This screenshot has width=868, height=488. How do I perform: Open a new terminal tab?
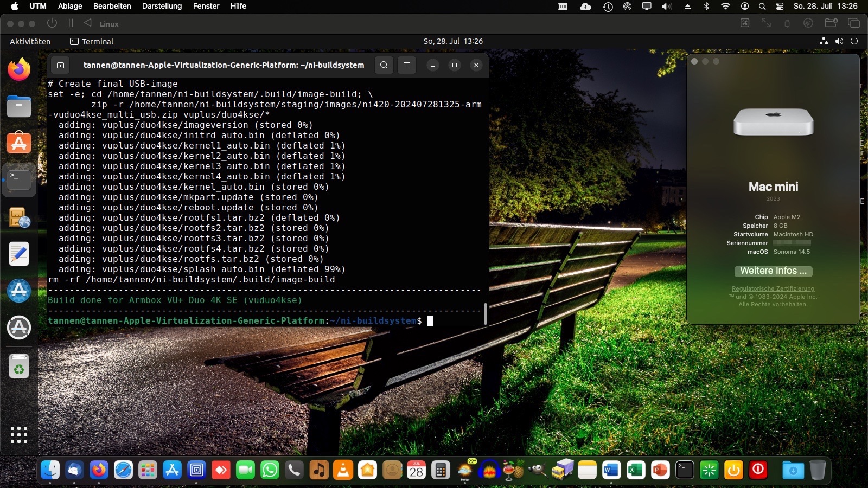pyautogui.click(x=60, y=65)
